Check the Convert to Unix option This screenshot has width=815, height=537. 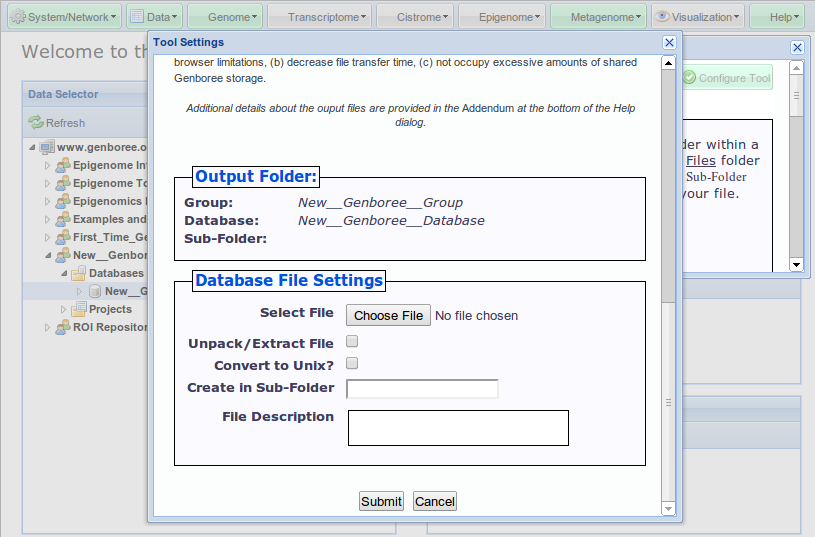(x=352, y=364)
